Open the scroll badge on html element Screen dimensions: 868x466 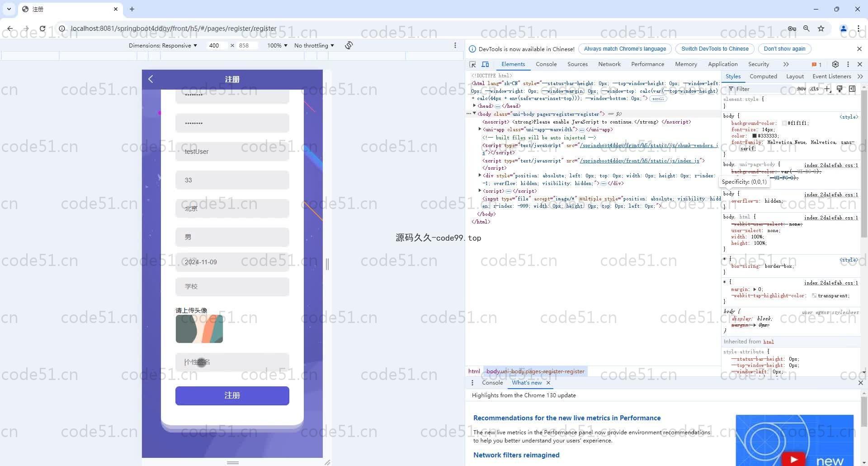pyautogui.click(x=658, y=99)
